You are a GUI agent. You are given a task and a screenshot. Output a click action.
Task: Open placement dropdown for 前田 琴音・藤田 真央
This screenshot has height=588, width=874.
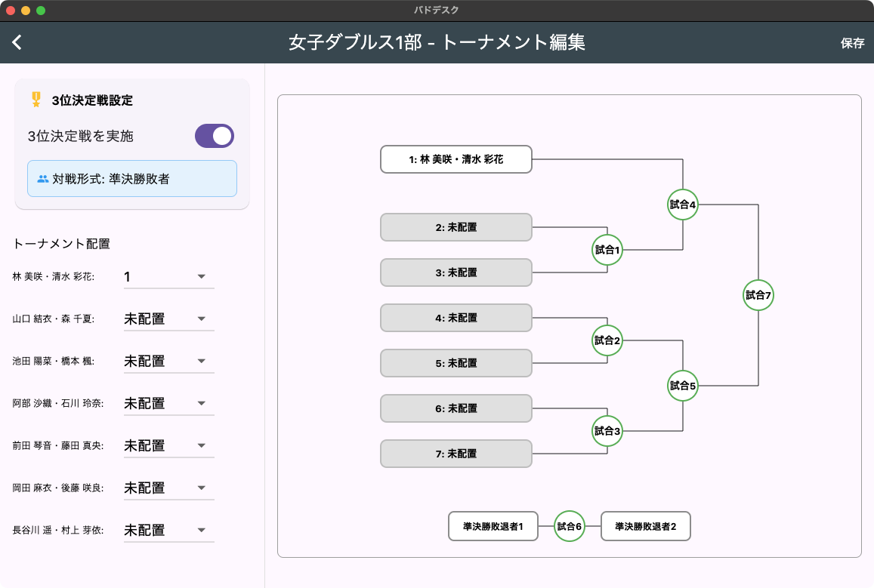point(169,446)
